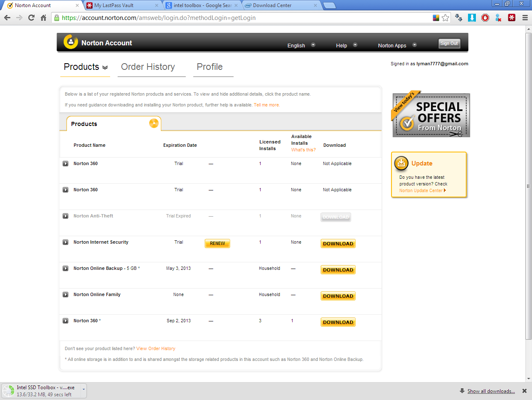Click the What's this? link
Screen dimensions: 532x400
303,150
